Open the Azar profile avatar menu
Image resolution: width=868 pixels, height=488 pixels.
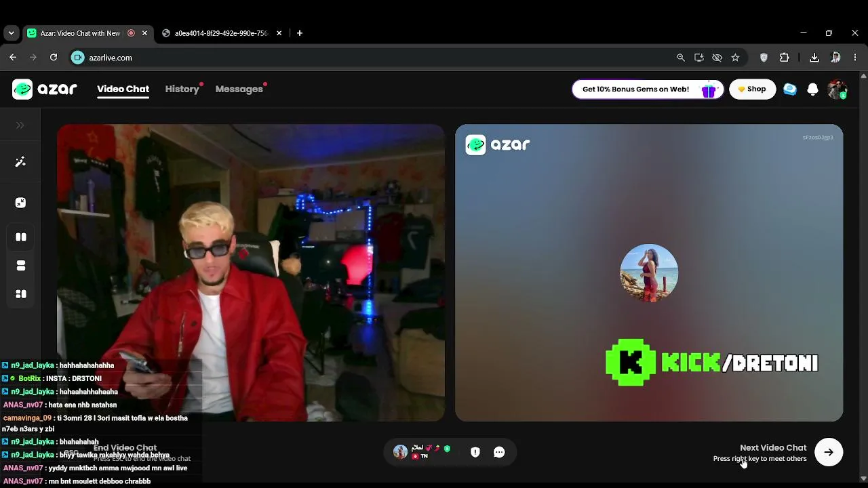[837, 89]
